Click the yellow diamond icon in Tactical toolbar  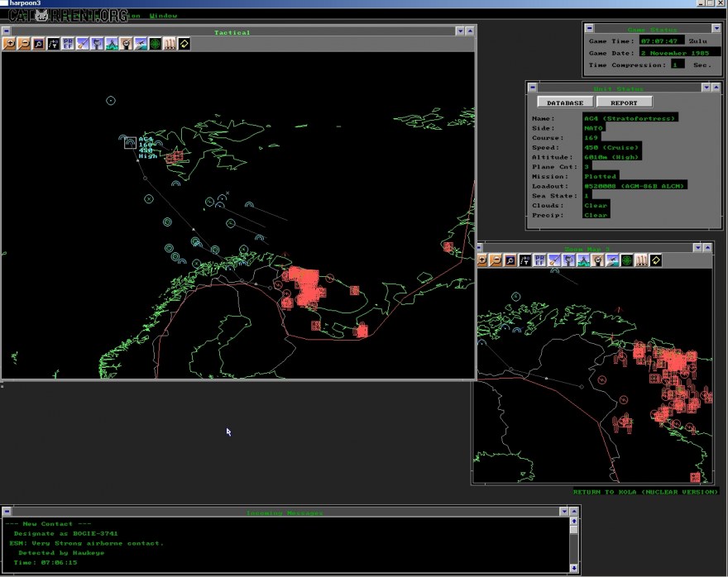point(184,44)
